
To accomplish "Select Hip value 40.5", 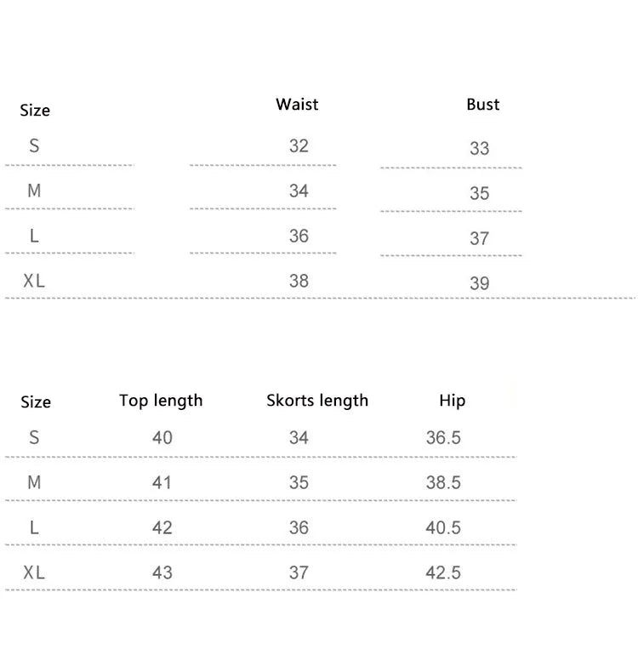I will coord(443,528).
